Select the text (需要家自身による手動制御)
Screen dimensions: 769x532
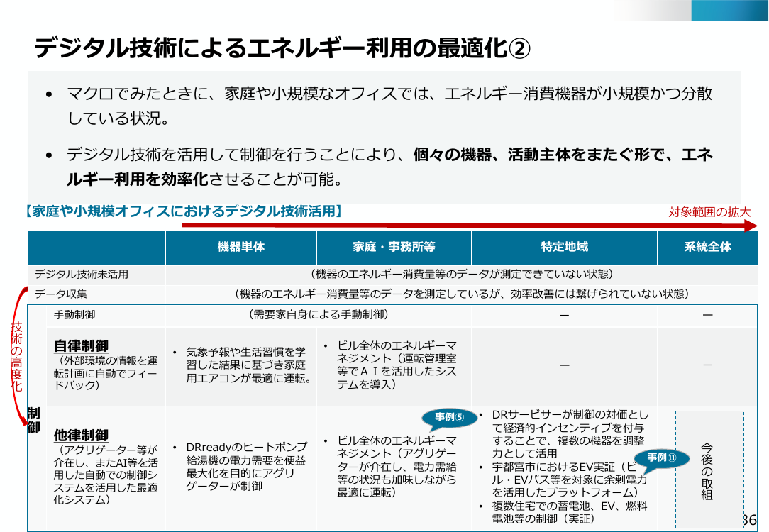click(319, 315)
